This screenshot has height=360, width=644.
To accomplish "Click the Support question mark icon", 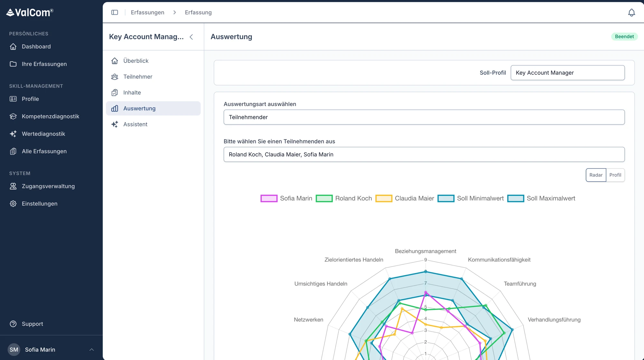I will click(13, 324).
